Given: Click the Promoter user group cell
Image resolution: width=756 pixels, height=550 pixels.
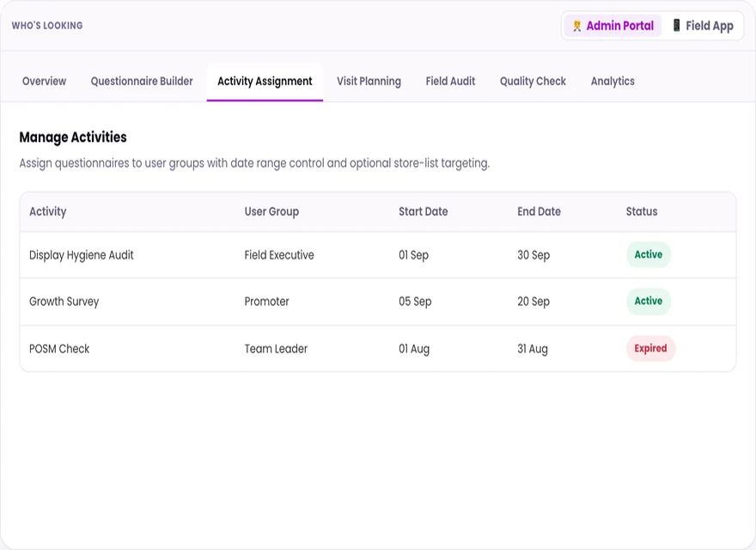Looking at the screenshot, I should [266, 302].
